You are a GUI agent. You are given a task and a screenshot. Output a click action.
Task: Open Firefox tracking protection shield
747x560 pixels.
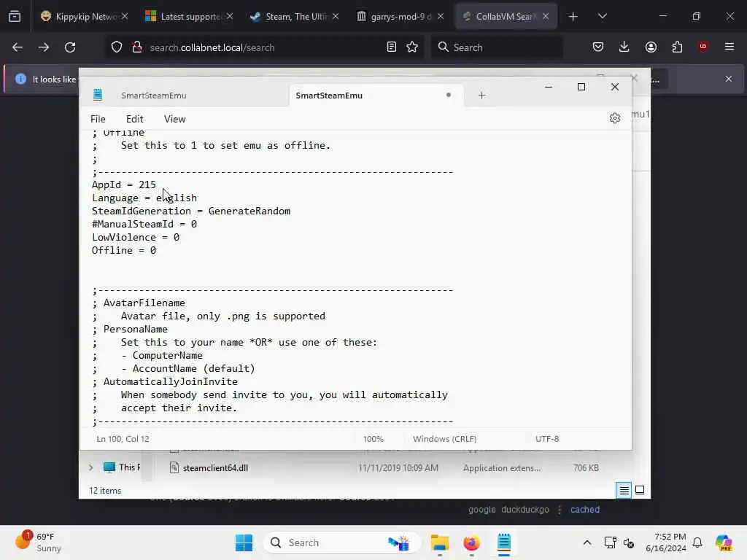(x=117, y=47)
